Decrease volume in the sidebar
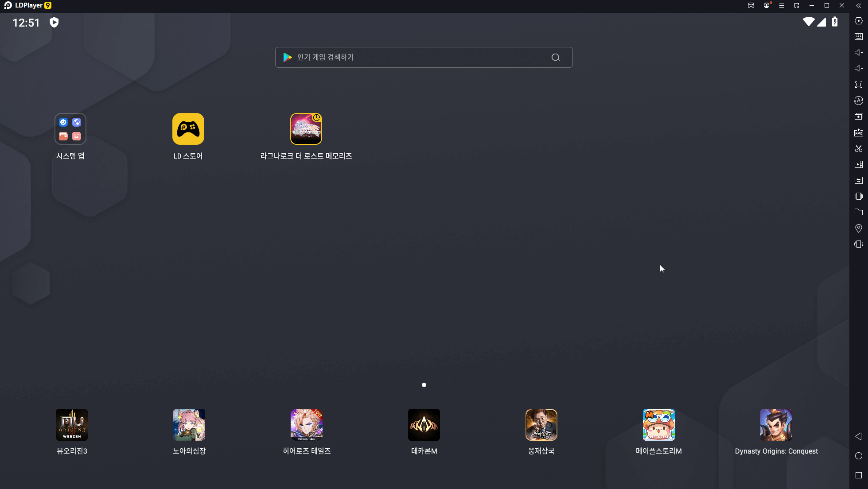 pos(859,68)
